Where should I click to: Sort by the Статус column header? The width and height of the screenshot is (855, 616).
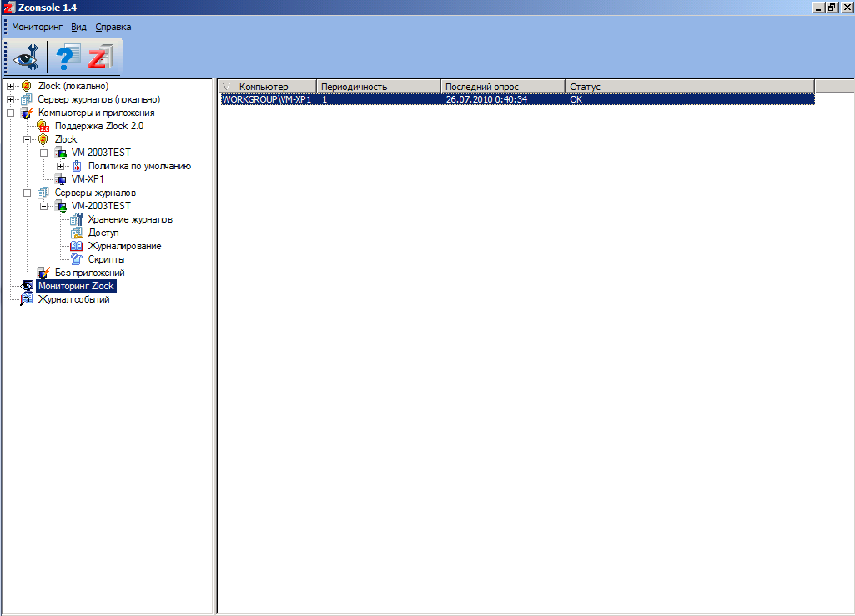(x=690, y=86)
